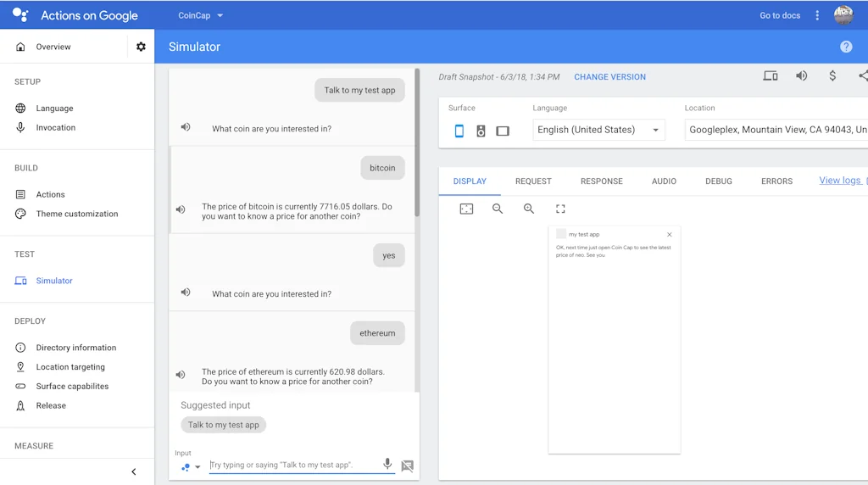Select the phone surface option
The image size is (868, 485).
point(459,131)
